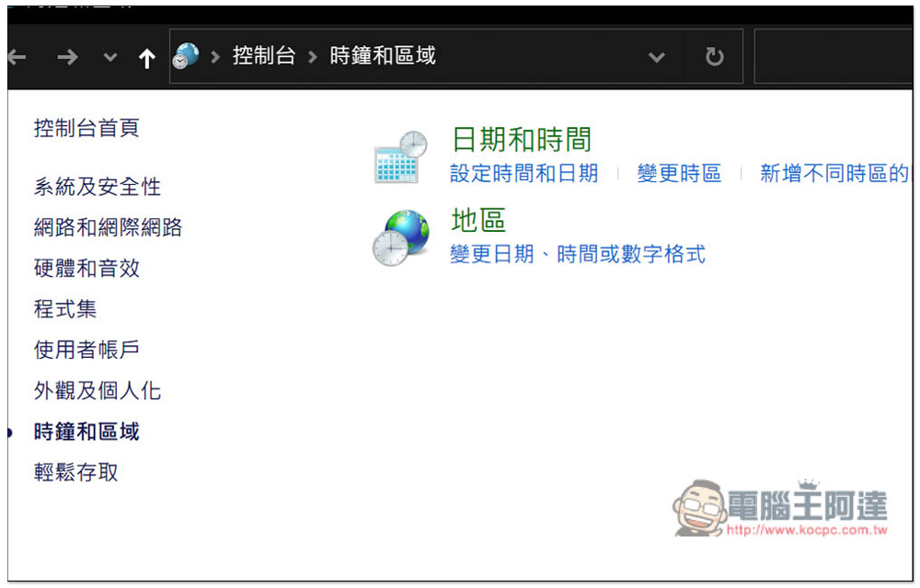The width and height of the screenshot is (920, 588).
Task: Click the calendar clock icon for 日期和時間
Action: (x=401, y=156)
